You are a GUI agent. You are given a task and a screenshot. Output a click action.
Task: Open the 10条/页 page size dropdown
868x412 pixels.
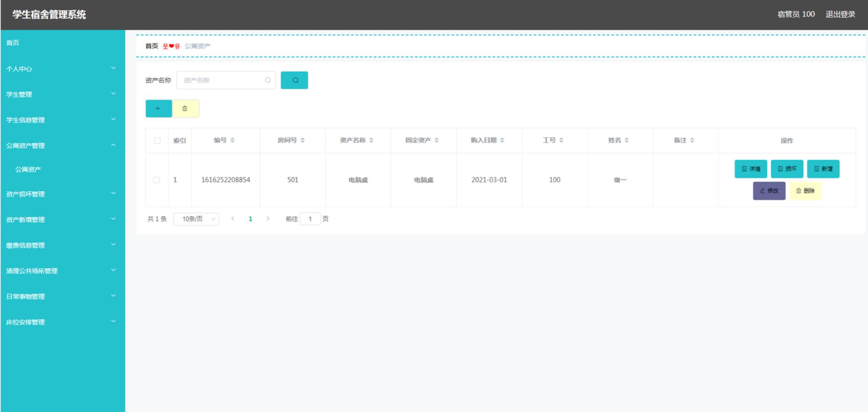pos(196,219)
